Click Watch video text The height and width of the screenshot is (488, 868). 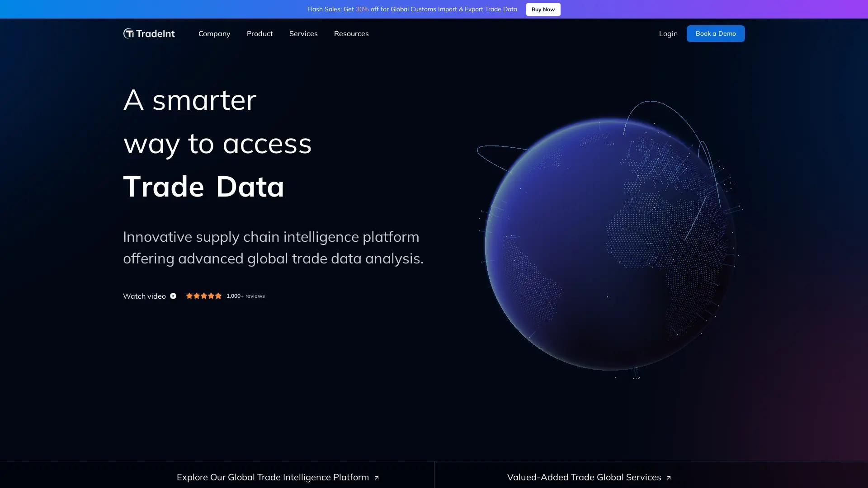coord(144,296)
